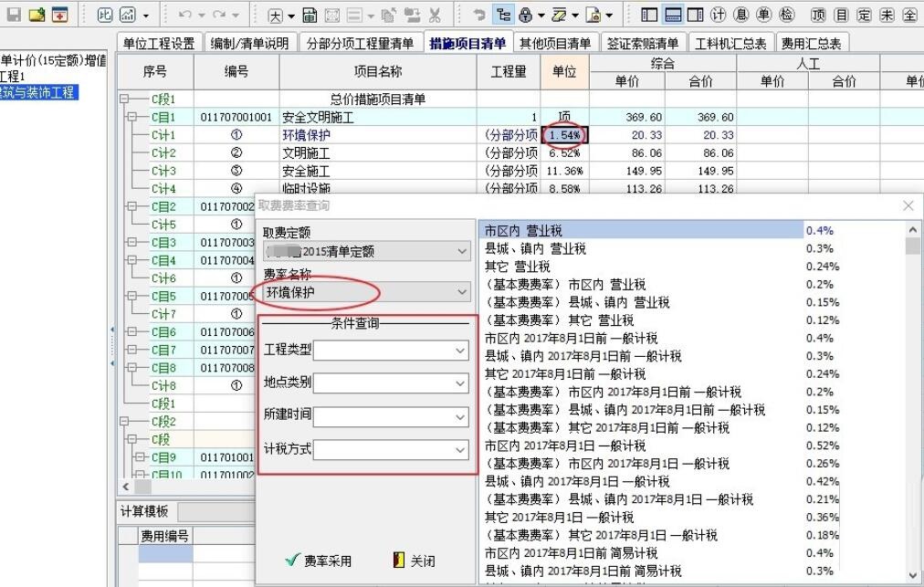Close the 取费费率查询 dialog with X
Viewport: 924px width, 587px height.
tap(908, 205)
